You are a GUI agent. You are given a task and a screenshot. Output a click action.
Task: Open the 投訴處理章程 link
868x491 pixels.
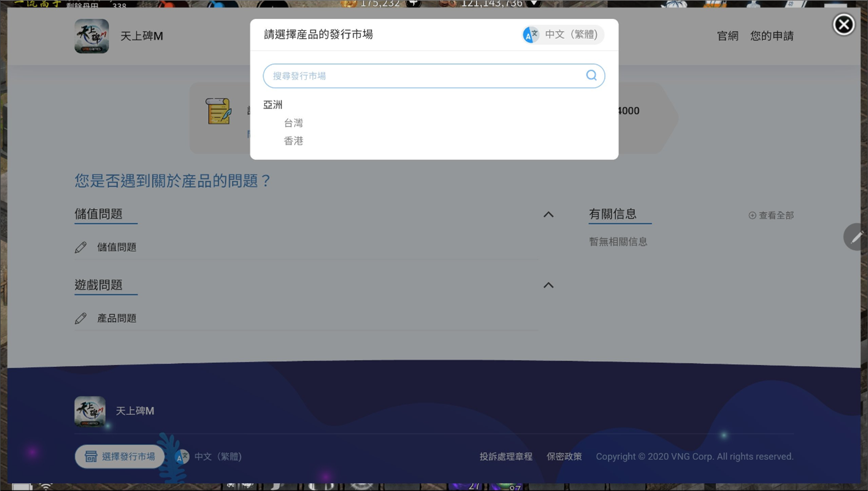click(506, 456)
